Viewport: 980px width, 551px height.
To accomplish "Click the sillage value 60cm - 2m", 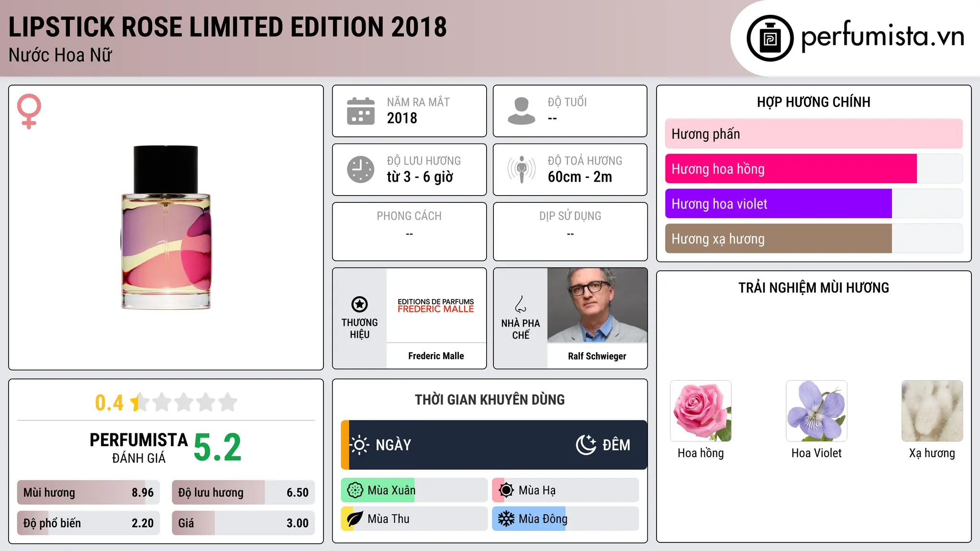I will click(580, 177).
